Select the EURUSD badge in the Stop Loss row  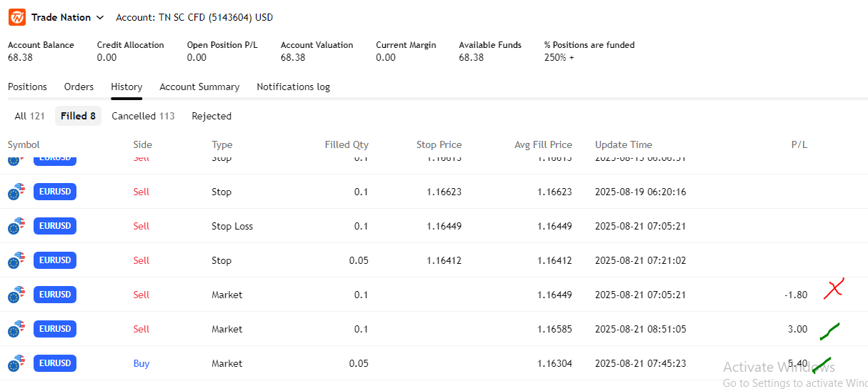click(x=55, y=226)
